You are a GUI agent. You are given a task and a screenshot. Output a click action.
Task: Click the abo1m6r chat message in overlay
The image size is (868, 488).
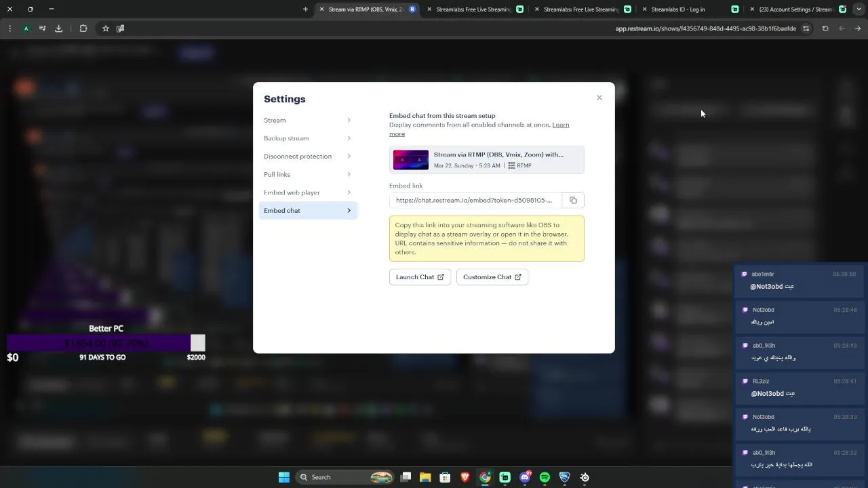pyautogui.click(x=800, y=280)
